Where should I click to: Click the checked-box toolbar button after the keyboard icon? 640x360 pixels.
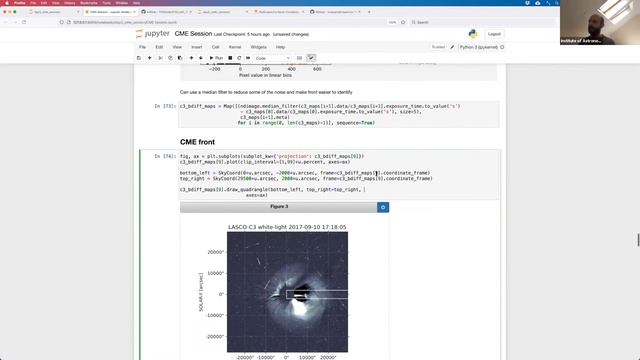coord(311,58)
